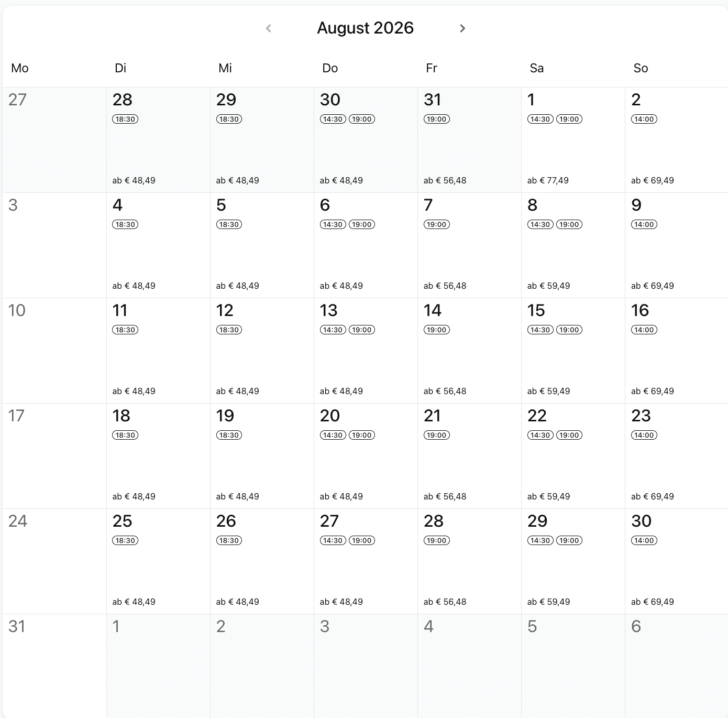Select the 18:30 show on August 19
This screenshot has height=718, width=728.
coord(229,435)
